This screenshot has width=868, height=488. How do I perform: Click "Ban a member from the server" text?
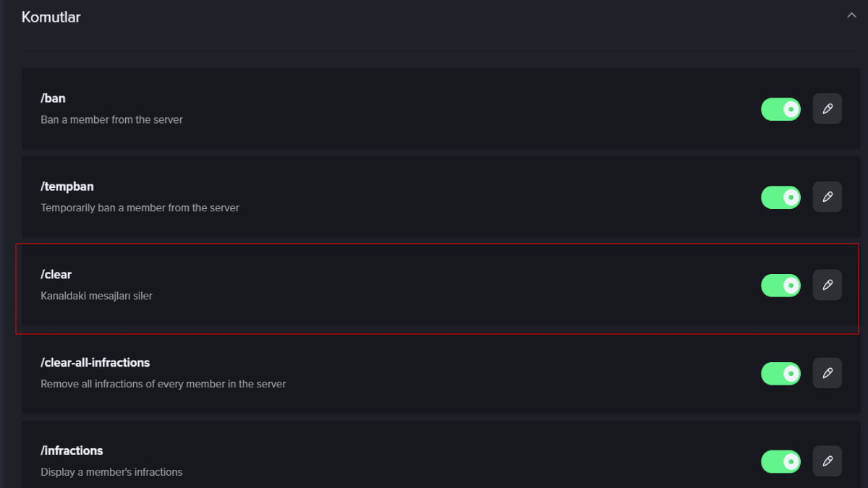tap(111, 119)
